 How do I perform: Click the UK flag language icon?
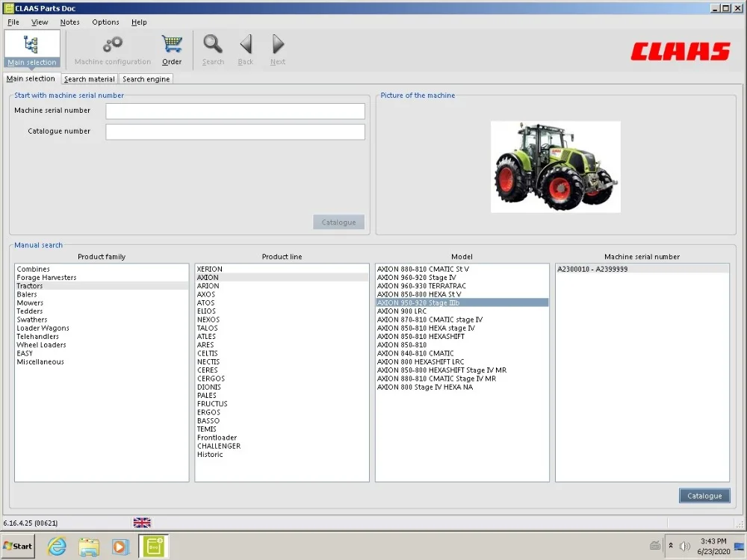pos(142,523)
